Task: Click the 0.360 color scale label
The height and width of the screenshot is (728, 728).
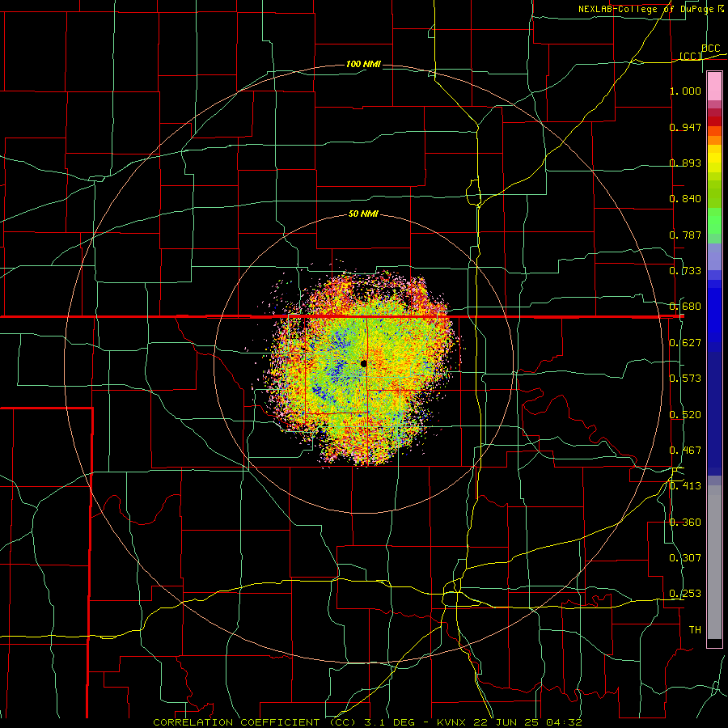Action: pos(685,523)
